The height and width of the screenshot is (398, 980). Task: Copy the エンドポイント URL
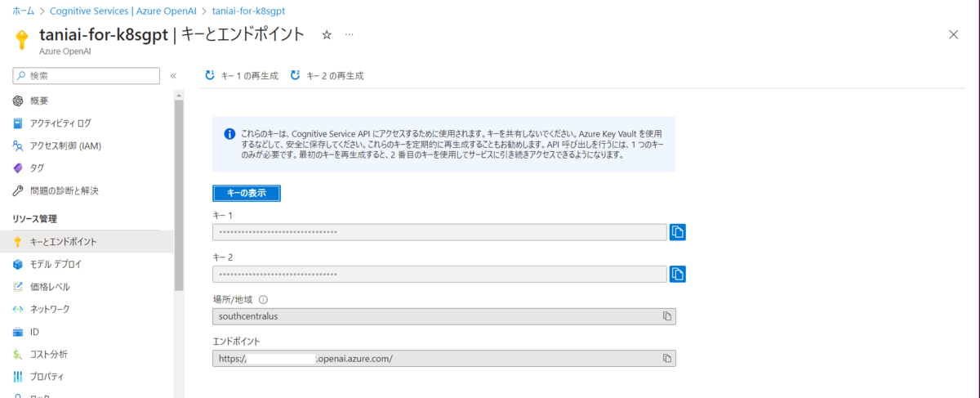click(x=667, y=359)
